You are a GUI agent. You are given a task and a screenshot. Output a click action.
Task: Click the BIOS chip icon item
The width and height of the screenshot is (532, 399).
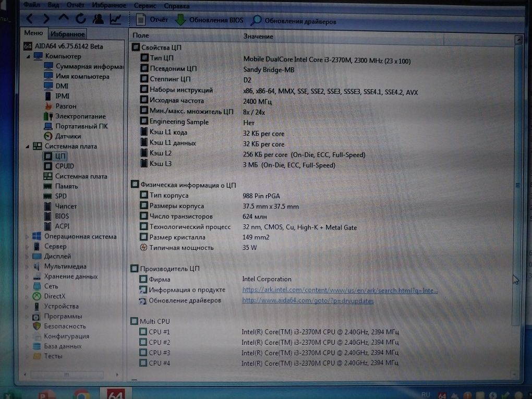(x=48, y=216)
